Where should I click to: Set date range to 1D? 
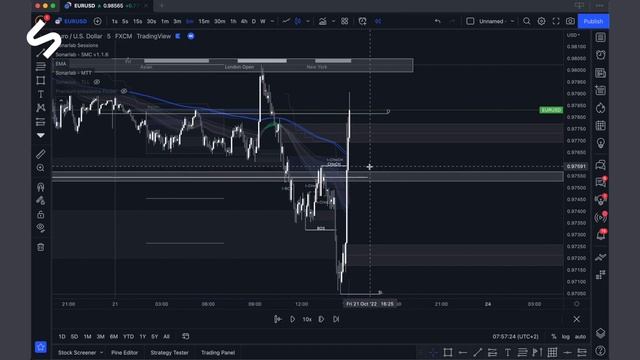point(62,337)
